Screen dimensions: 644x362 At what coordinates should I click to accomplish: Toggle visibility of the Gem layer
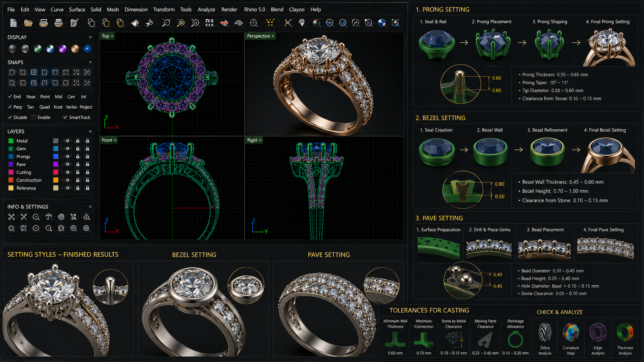coord(68,149)
